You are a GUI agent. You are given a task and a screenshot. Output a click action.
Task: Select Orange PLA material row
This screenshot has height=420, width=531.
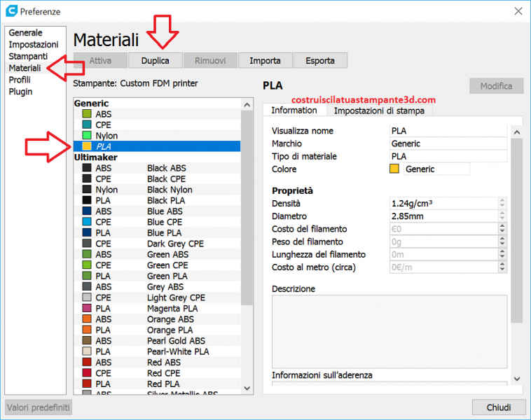[157, 330]
